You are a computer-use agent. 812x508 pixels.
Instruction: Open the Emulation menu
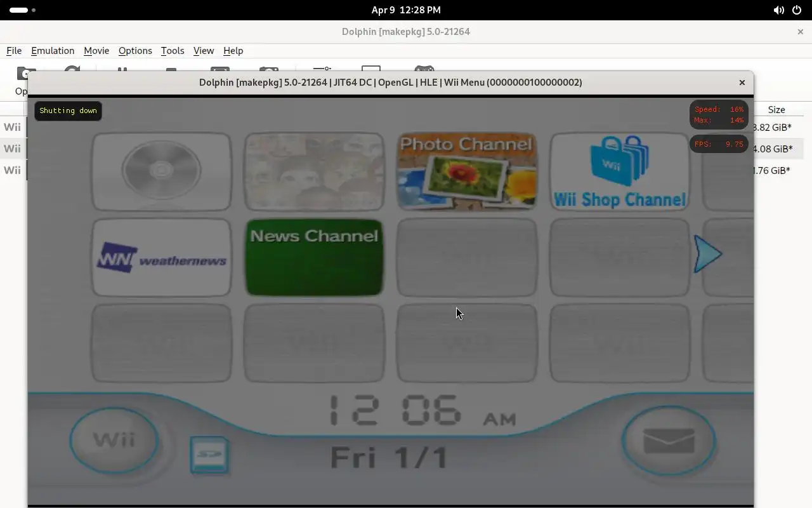click(53, 51)
